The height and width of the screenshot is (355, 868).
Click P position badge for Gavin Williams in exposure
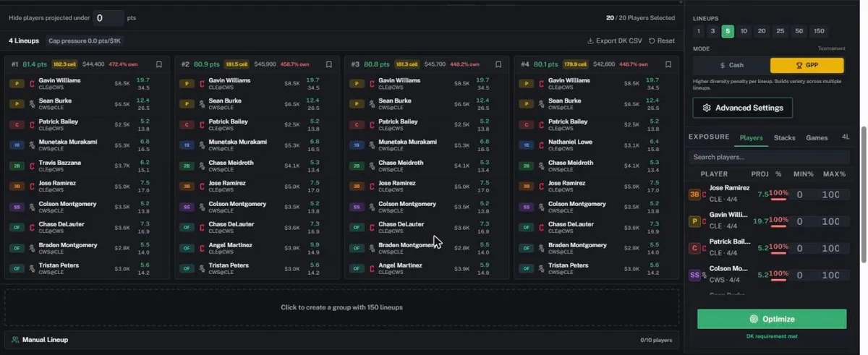point(694,221)
